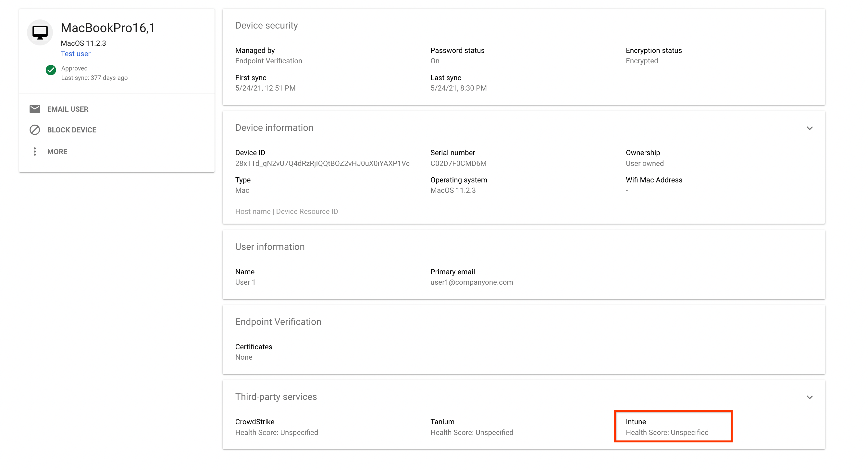
Task: Click the green Approved checkmark icon
Action: [51, 70]
